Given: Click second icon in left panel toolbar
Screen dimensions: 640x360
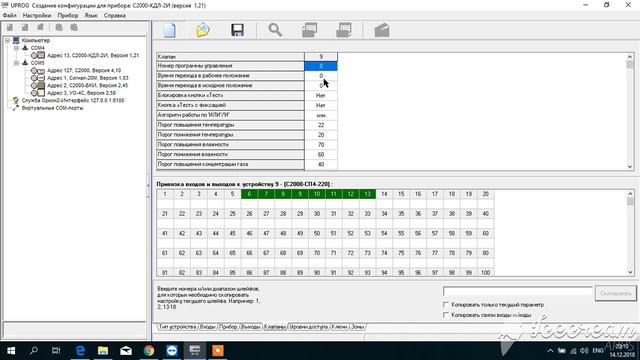Looking at the screenshot, I should point(25,27).
